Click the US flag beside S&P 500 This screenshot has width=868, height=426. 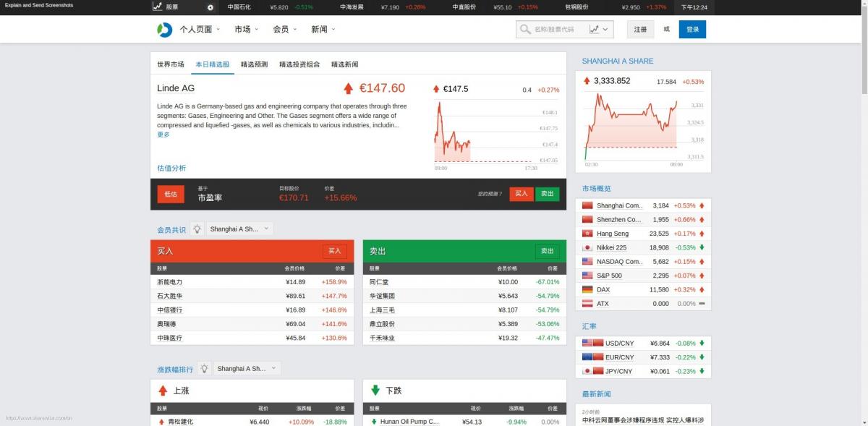coord(587,276)
